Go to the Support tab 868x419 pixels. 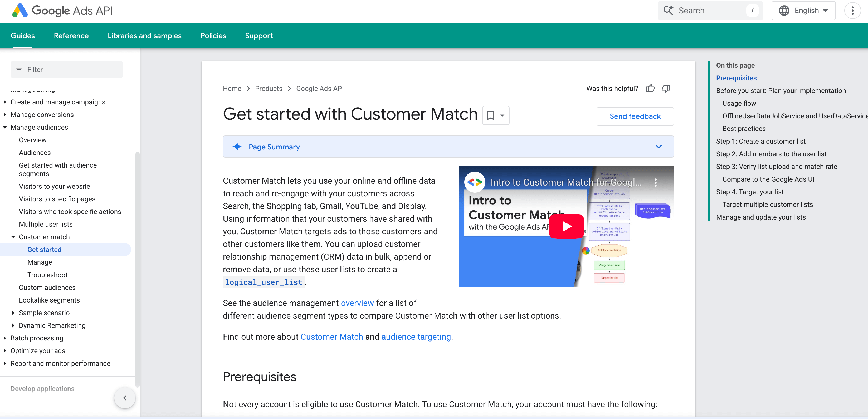pos(259,36)
